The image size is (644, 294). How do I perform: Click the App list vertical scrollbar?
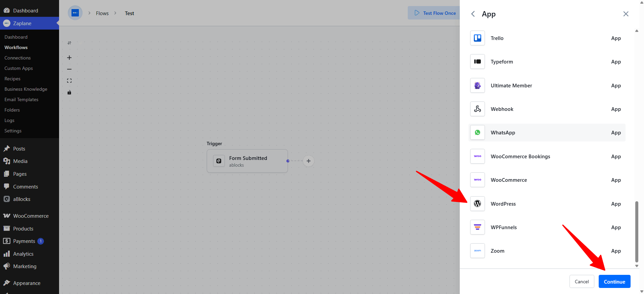(x=637, y=232)
